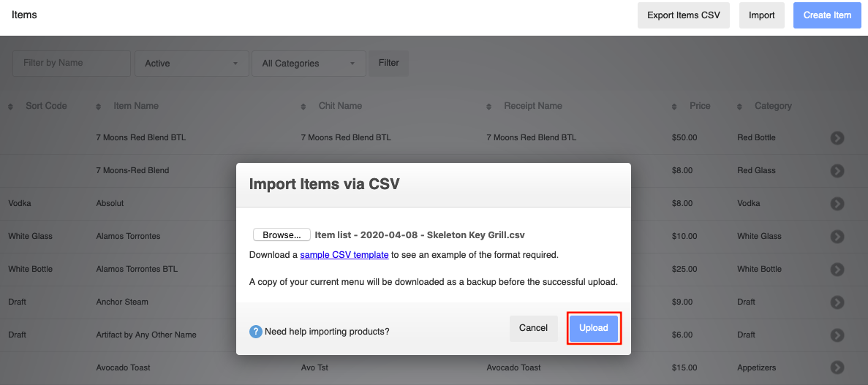Sort table by Category column header
The height and width of the screenshot is (385, 868).
[x=773, y=106]
